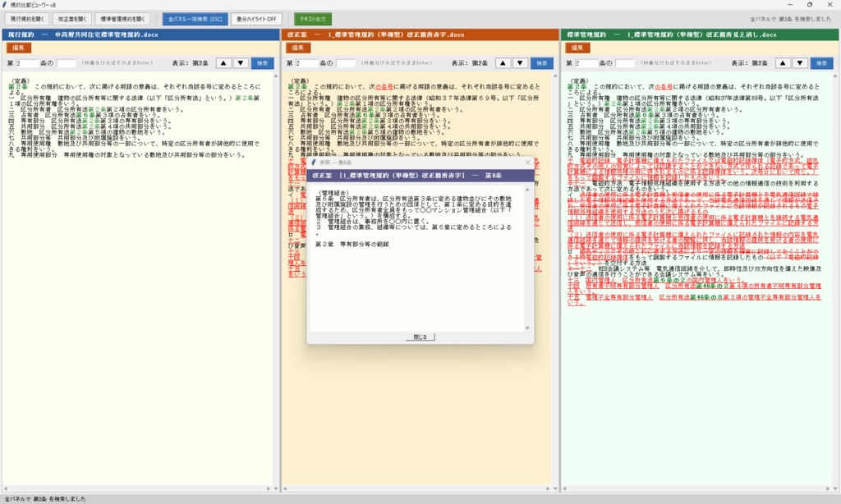Click up arrow in 標準管理規約 panel
This screenshot has height=504, width=841.
(x=783, y=63)
